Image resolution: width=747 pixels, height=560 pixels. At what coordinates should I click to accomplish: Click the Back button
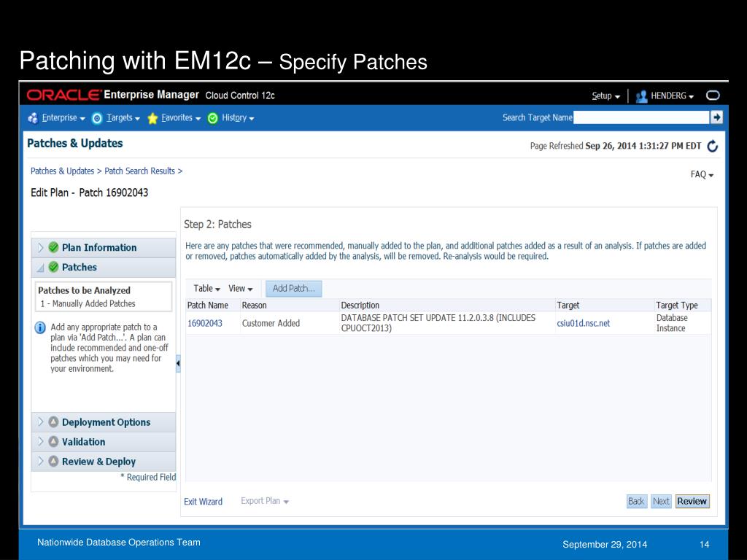click(636, 501)
